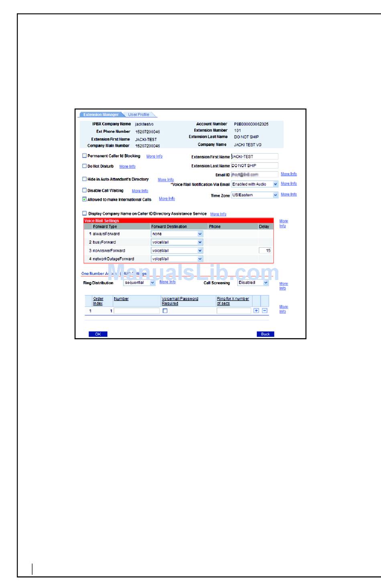This screenshot has height=588, width=381.
Task: Open More Info next to Ring Distribution
Action: (x=168, y=282)
